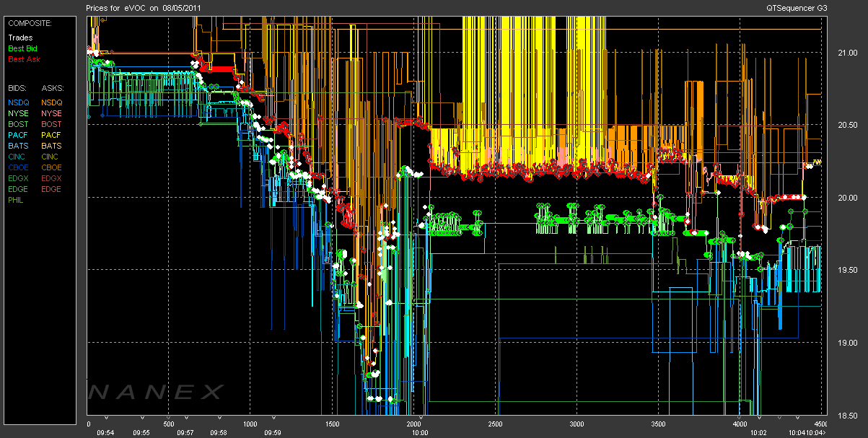The height and width of the screenshot is (438, 868).
Task: Select EDGE in the ASKS legend column
Action: click(52, 189)
